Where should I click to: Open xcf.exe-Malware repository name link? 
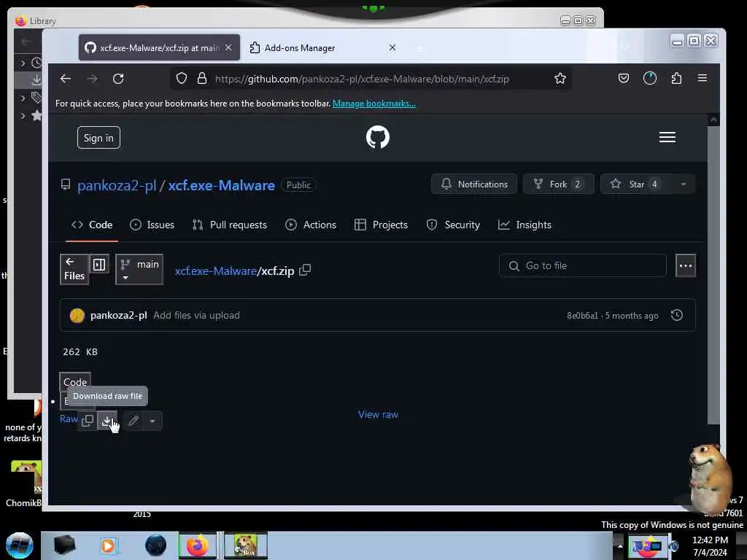coord(222,185)
